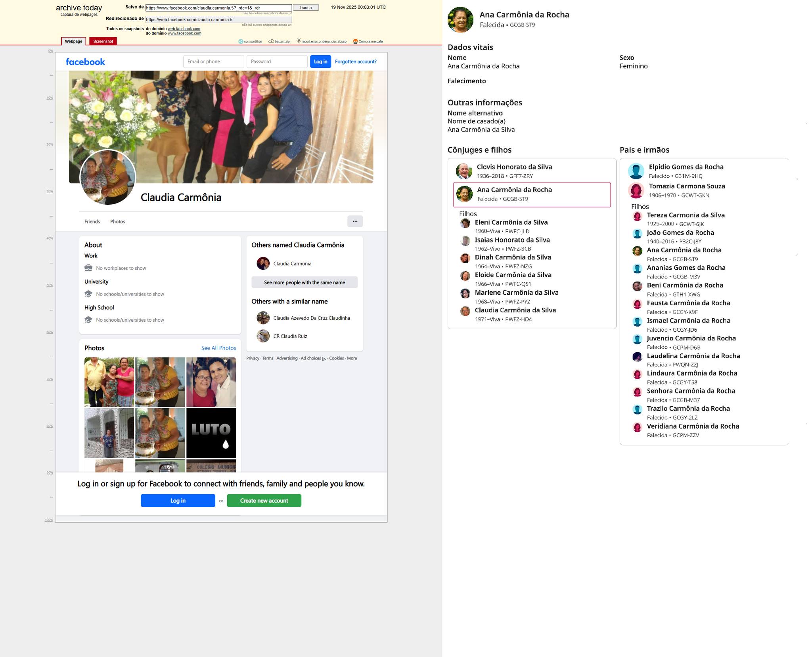Open the Friends profile tab
This screenshot has width=812, height=657.
92,221
